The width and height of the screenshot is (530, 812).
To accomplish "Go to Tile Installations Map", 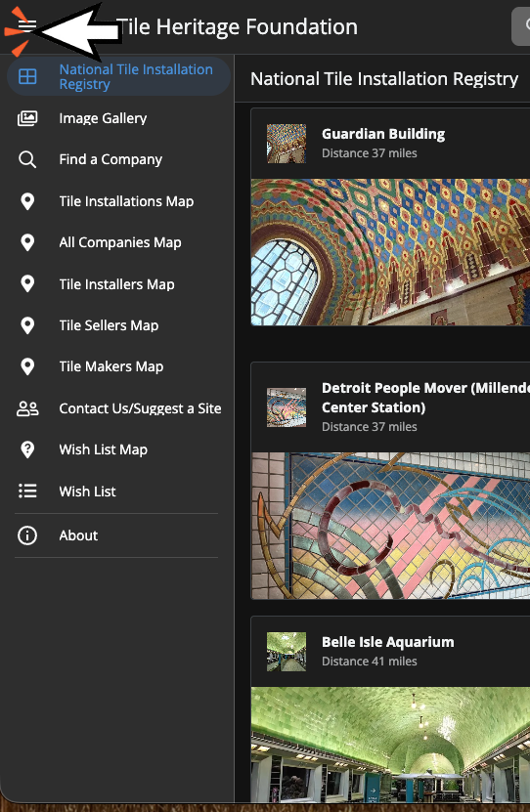I will pyautogui.click(x=118, y=201).
